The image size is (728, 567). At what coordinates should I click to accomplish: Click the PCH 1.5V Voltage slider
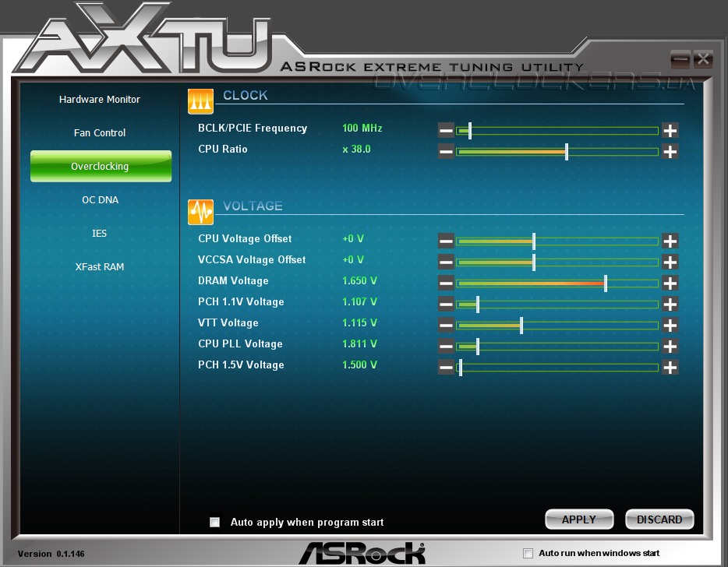557,368
